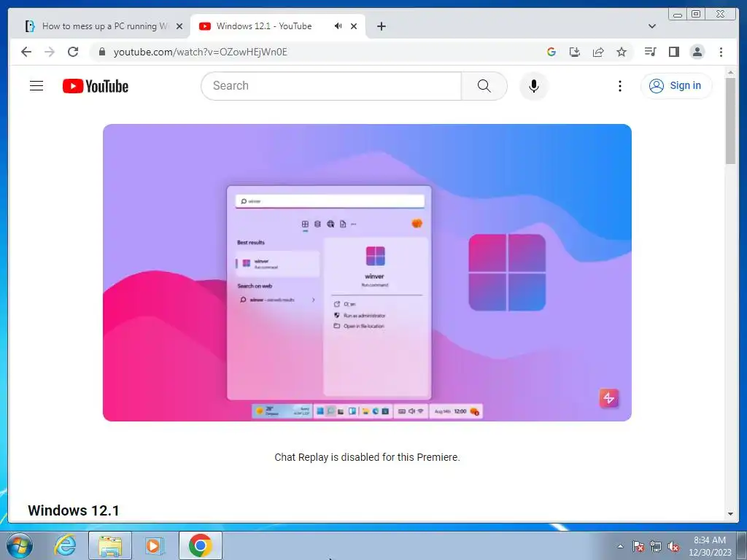Click the Windows 12.1 video player
Viewport: 747px width, 560px height.
(x=368, y=273)
